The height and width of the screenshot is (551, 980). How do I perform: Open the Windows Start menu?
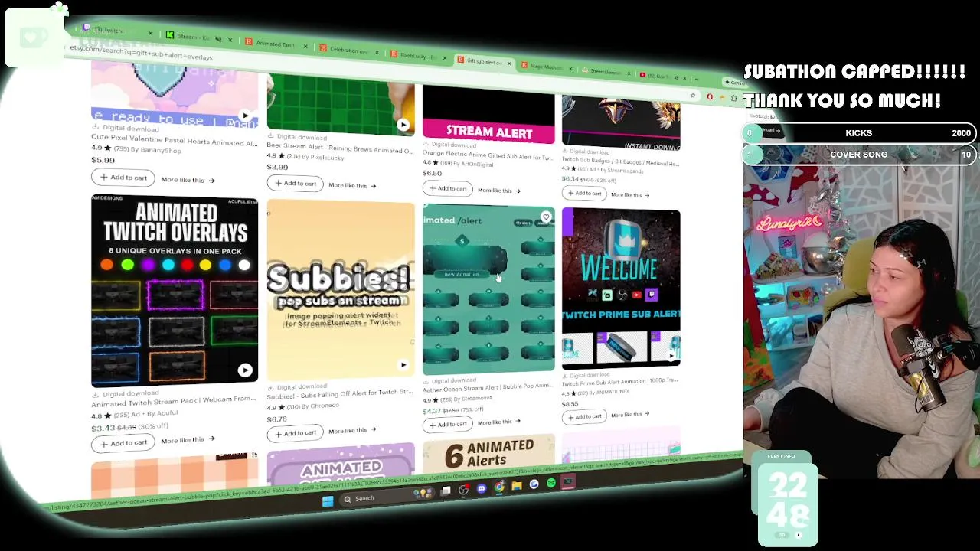click(328, 501)
